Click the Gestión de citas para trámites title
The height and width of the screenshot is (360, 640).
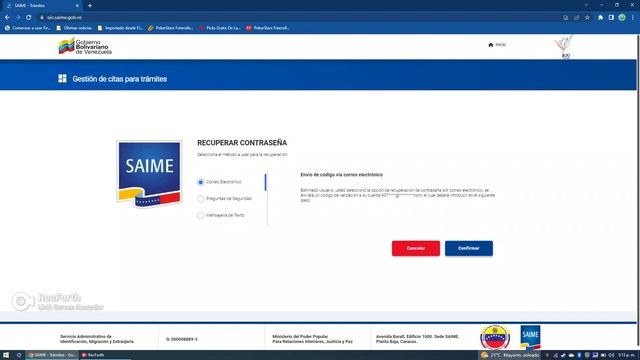click(120, 79)
